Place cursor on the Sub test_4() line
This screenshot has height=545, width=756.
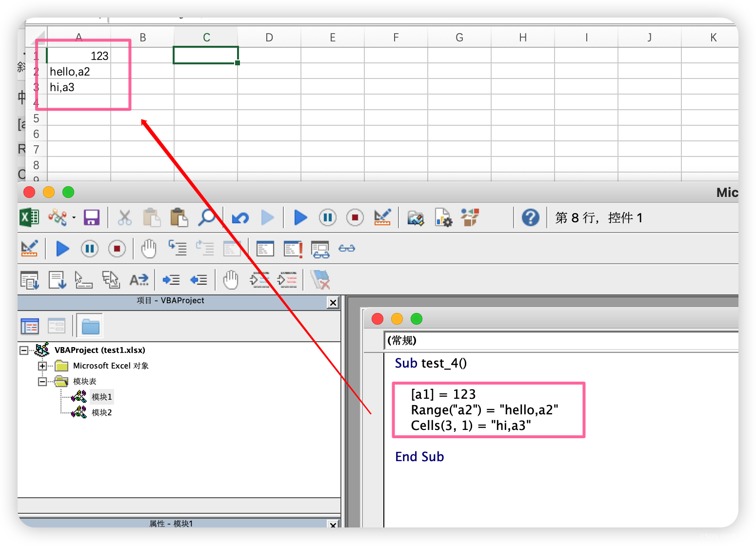coord(431,363)
